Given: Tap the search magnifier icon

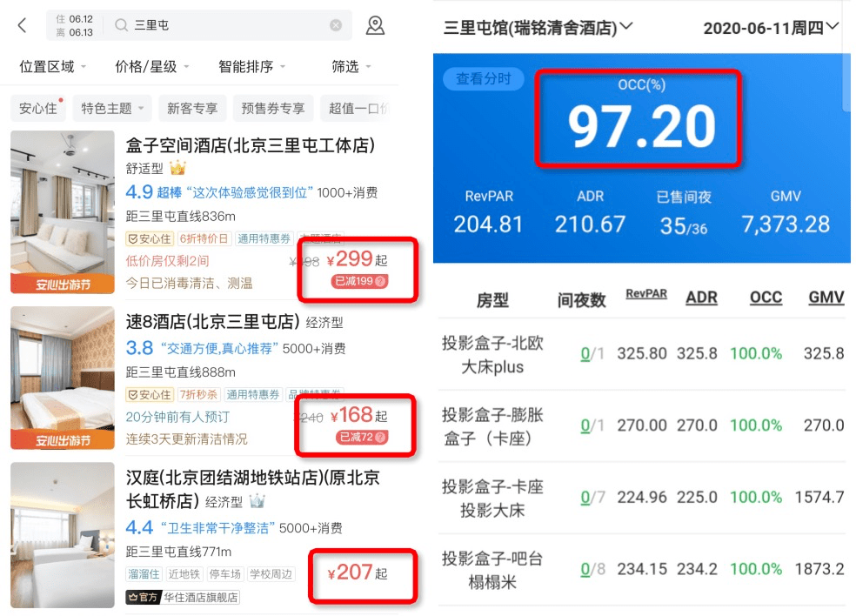Looking at the screenshot, I should (x=121, y=25).
